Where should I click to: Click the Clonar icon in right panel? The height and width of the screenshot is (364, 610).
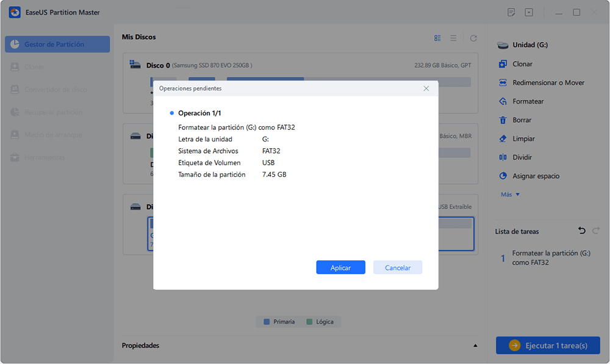[x=503, y=64]
